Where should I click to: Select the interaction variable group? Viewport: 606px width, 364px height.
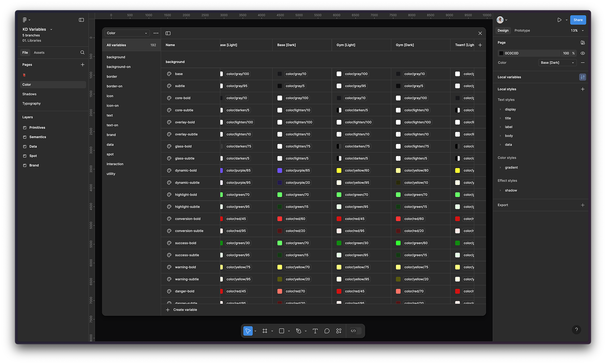(115, 164)
